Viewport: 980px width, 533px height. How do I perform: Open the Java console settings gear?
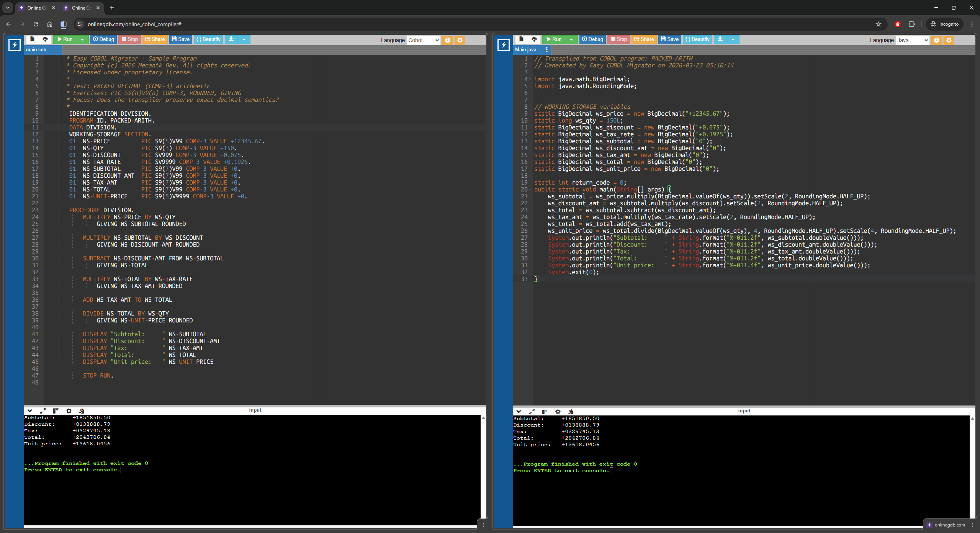[x=558, y=412]
